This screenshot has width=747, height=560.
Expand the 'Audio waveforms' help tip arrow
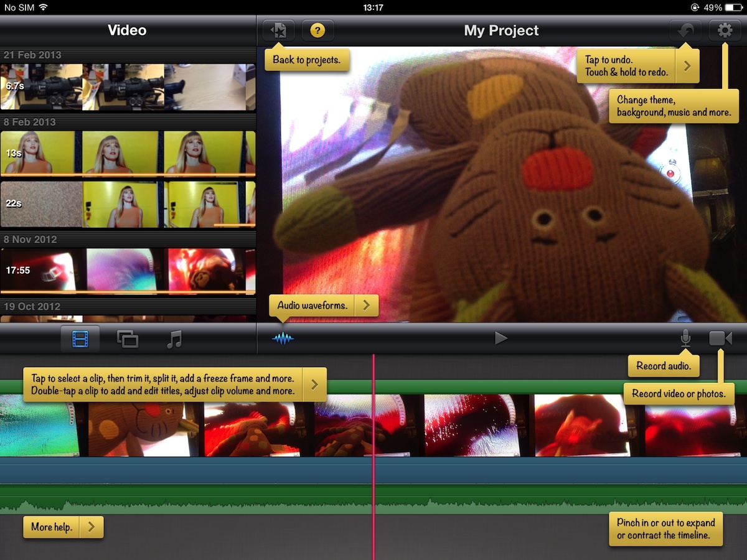click(x=366, y=306)
